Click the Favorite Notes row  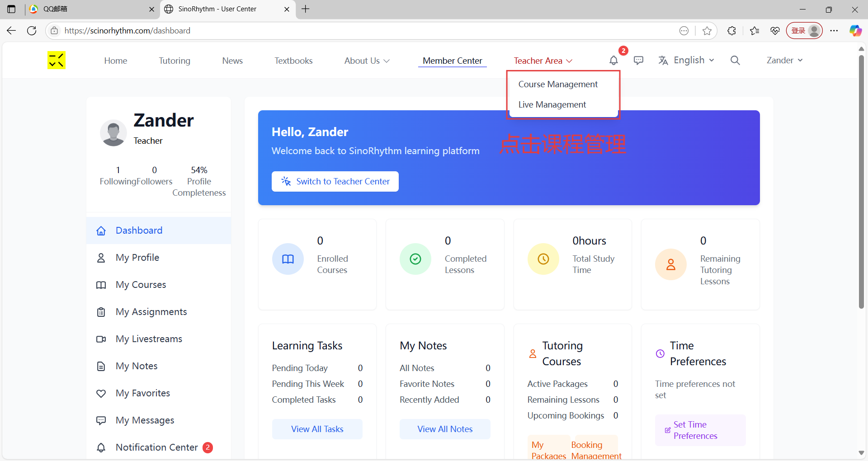445,384
